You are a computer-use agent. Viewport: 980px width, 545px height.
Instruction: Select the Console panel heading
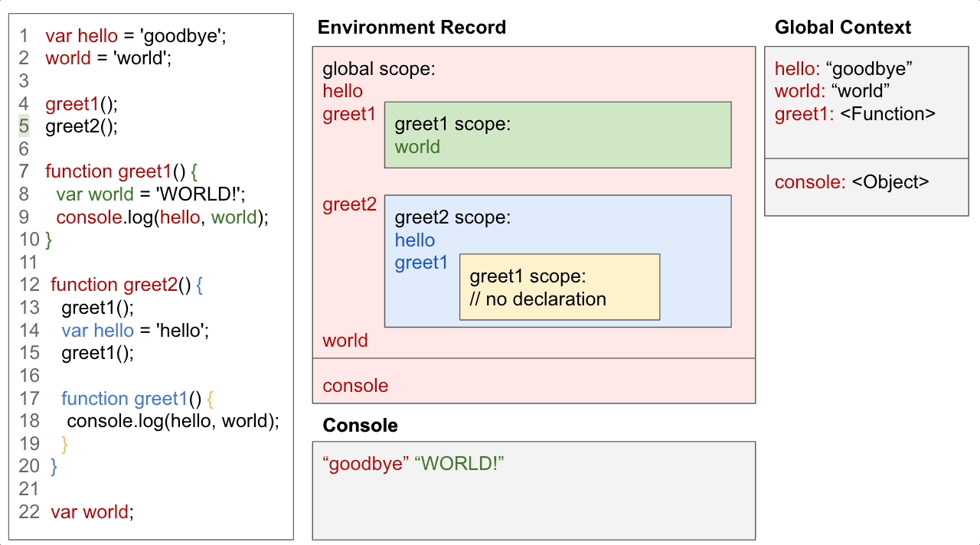[x=360, y=425]
